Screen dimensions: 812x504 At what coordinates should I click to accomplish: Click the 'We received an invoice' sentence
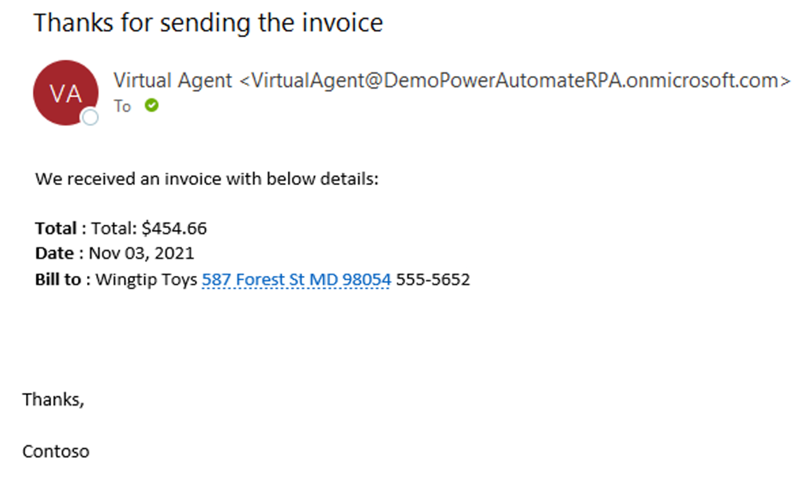click(207, 179)
